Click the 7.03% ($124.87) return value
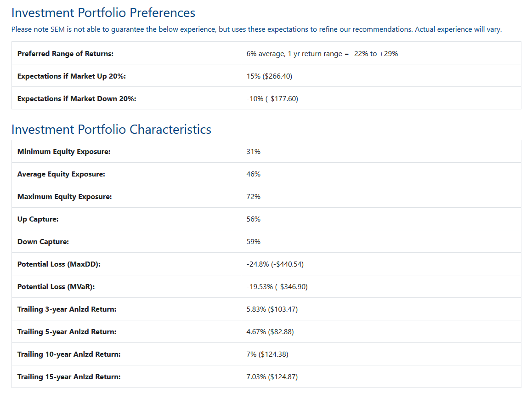This screenshot has height=393, width=532. click(x=272, y=377)
